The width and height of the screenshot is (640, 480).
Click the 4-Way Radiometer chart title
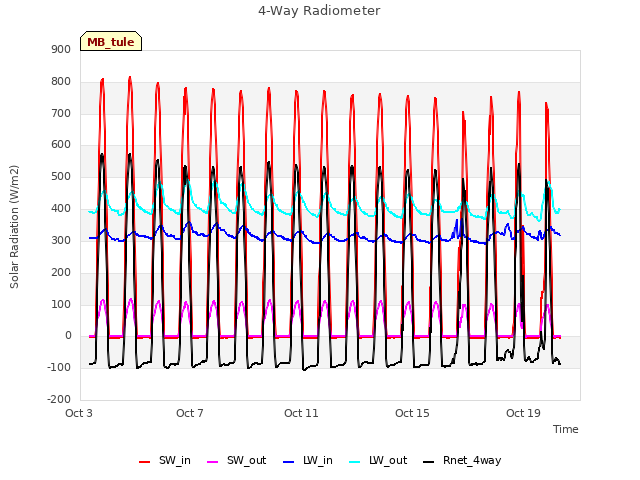(x=319, y=11)
